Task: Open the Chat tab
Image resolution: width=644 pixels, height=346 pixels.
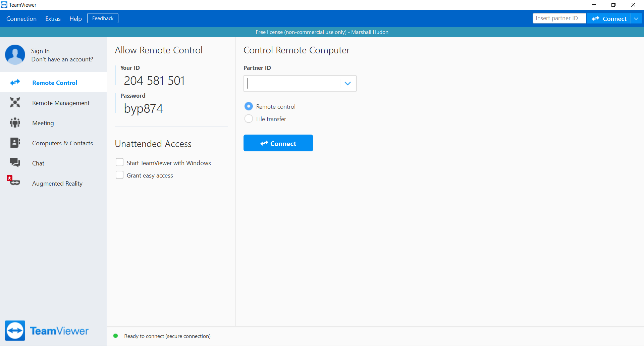Action: coord(54,163)
